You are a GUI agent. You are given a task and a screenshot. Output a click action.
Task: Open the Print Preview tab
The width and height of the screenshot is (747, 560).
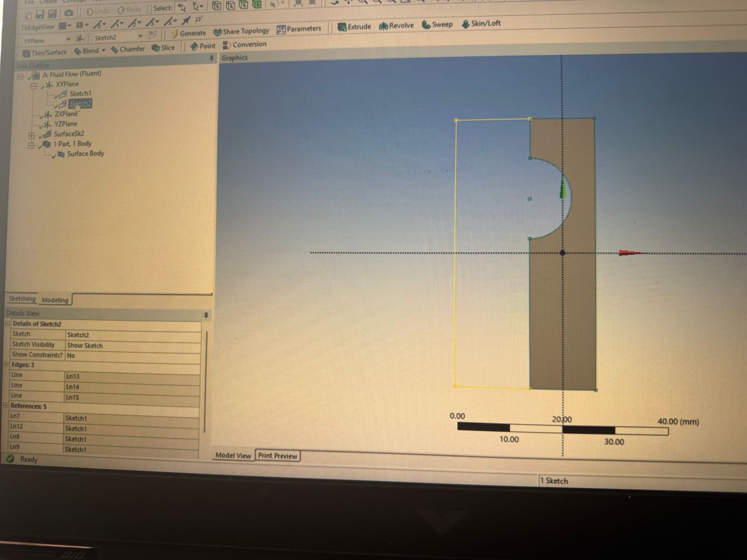(277, 455)
